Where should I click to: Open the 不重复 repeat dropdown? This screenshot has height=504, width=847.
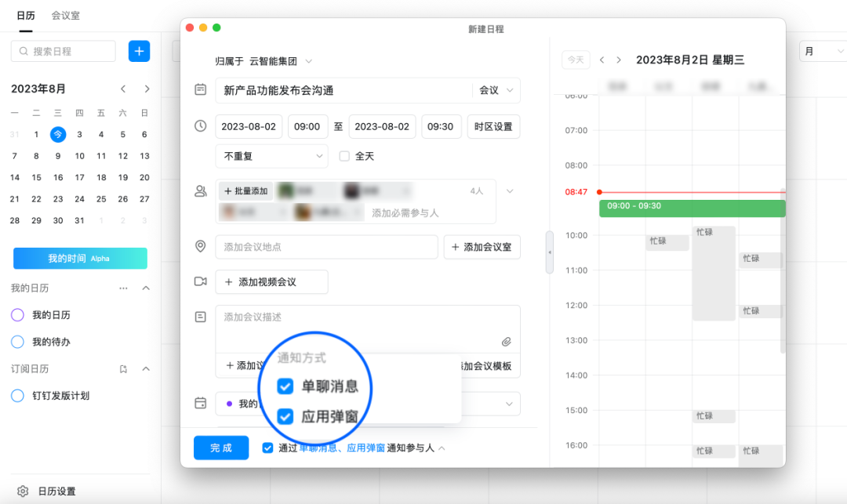tap(271, 156)
